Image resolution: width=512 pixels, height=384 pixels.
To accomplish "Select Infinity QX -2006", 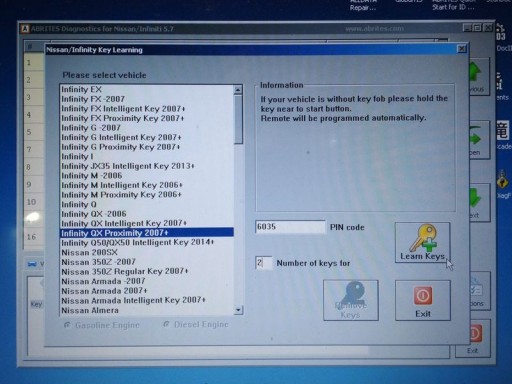I will [x=147, y=214].
